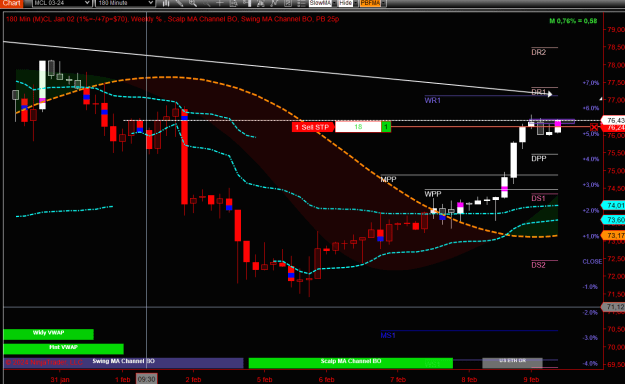Screen dimensions: 625x384
Task: Click the 1 Sell STP order flag
Action: tap(313, 127)
